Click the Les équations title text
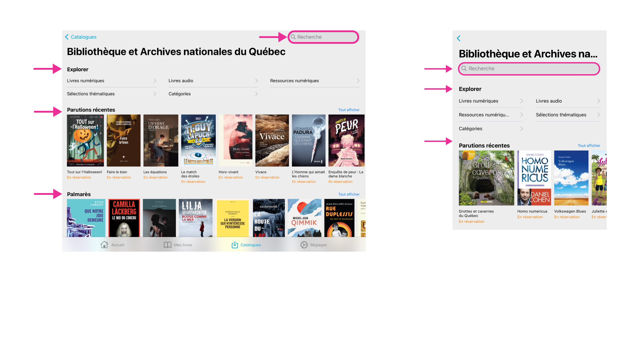 pos(155,172)
